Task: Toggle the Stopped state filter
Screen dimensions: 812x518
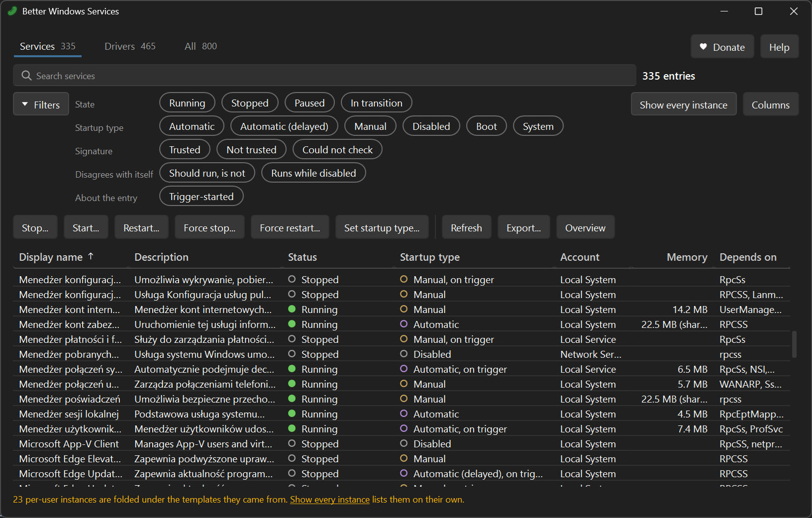Action: tap(250, 103)
